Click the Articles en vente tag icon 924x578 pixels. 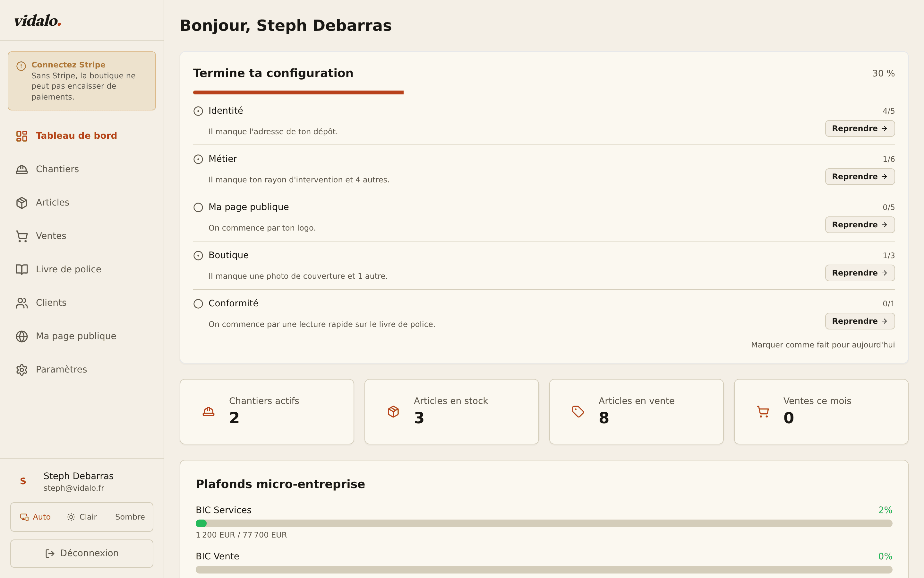coord(578,411)
